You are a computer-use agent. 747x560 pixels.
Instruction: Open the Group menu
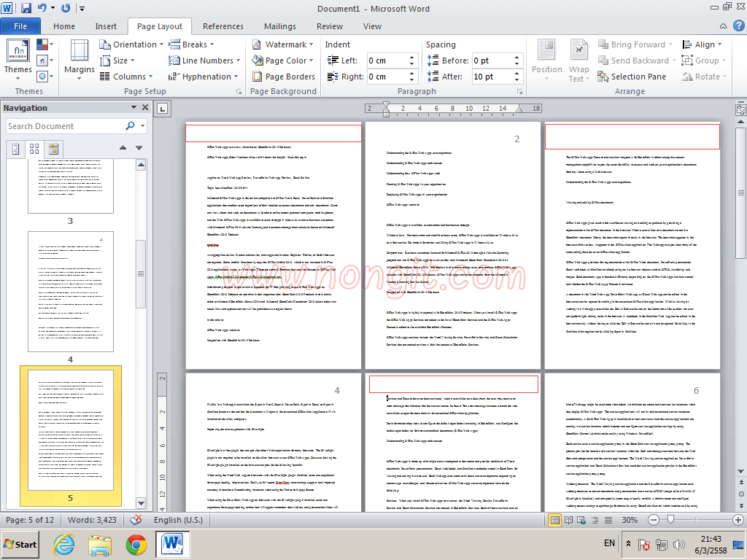pos(703,61)
